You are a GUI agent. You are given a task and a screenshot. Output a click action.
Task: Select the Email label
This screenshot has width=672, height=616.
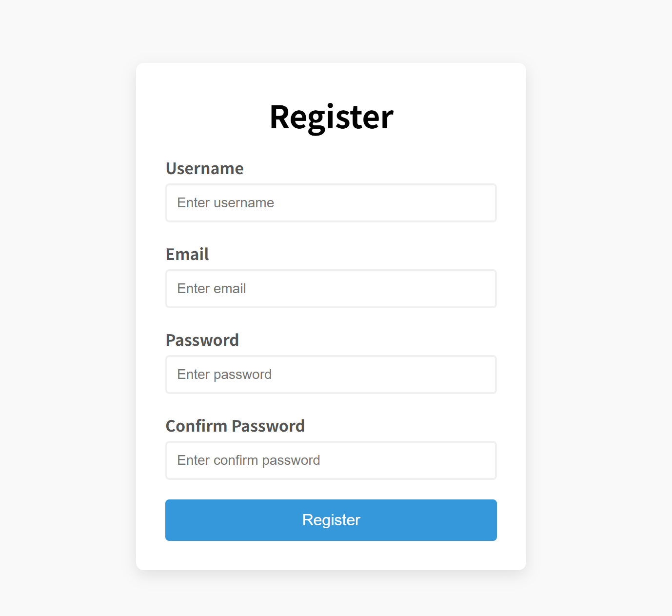pyautogui.click(x=187, y=254)
